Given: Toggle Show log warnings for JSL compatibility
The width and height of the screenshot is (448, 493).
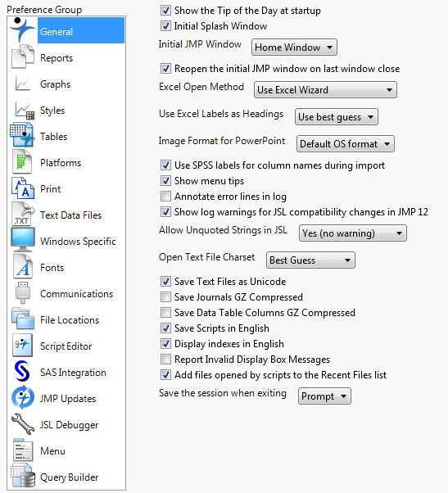Looking at the screenshot, I should click(165, 212).
